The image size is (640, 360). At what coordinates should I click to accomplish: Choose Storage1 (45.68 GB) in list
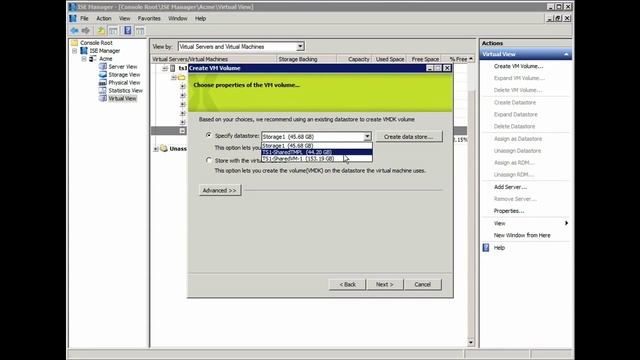point(317,146)
